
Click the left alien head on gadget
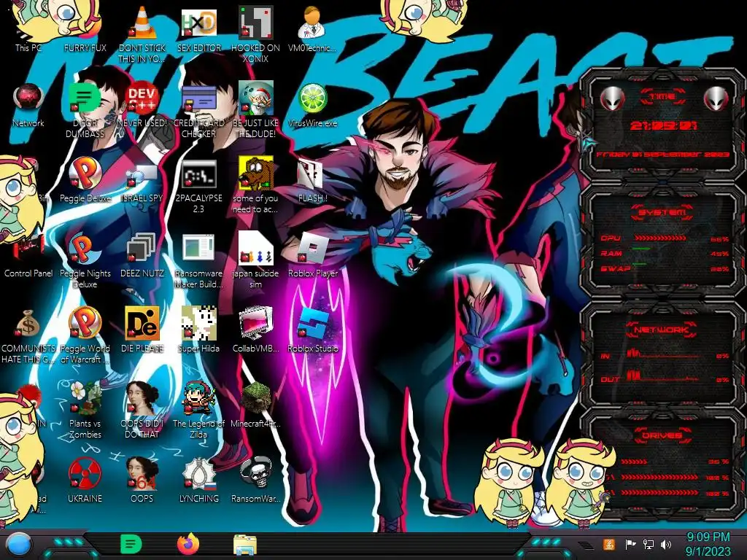[612, 99]
